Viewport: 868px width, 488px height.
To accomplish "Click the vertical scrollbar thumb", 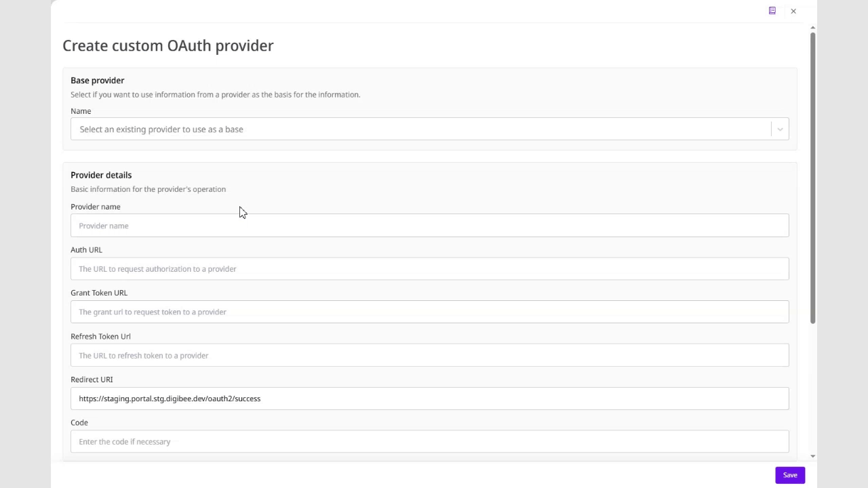I will [x=812, y=176].
